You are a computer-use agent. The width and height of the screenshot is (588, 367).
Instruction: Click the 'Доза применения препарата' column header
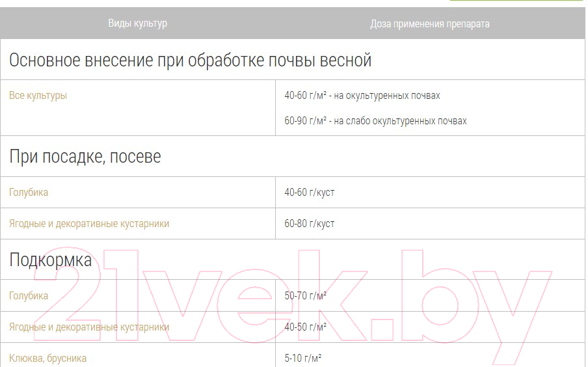[430, 24]
